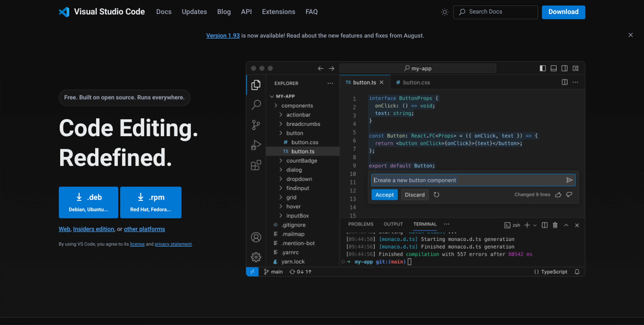Toggle panel layout icon
This screenshot has width=644, height=325.
[x=553, y=68]
